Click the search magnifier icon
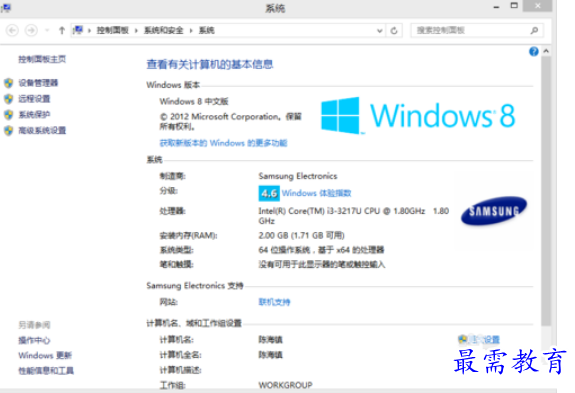The height and width of the screenshot is (393, 575). coord(534,30)
